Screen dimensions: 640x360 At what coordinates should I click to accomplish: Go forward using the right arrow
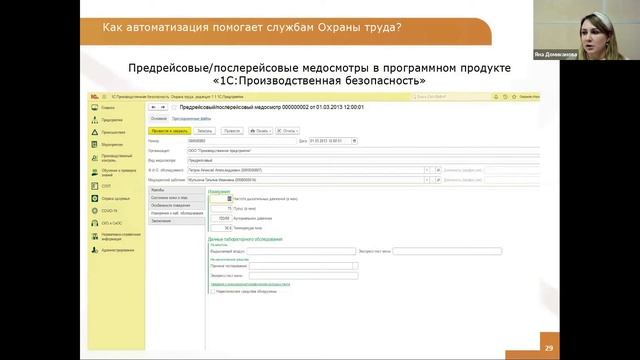[163, 107]
